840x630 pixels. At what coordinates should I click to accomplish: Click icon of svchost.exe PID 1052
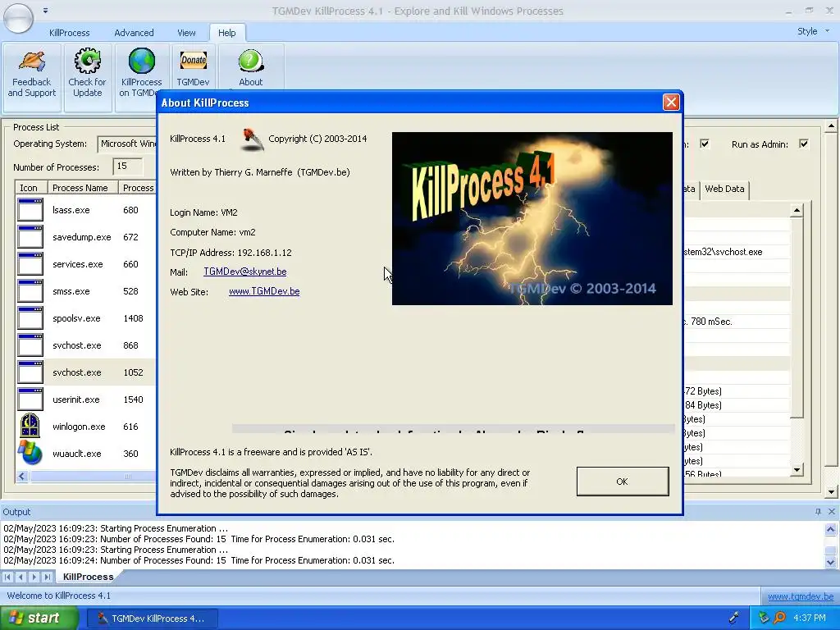30,372
